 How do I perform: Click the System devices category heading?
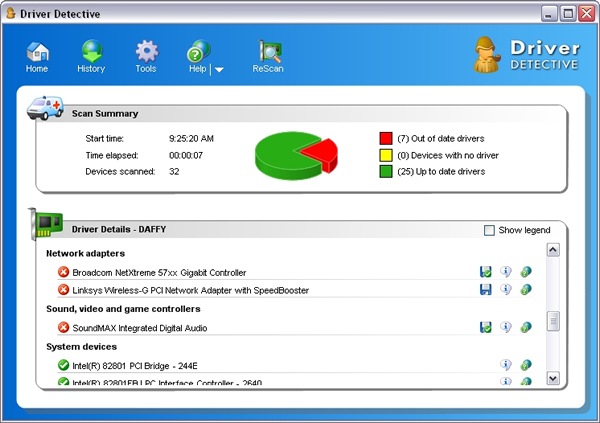pos(82,347)
